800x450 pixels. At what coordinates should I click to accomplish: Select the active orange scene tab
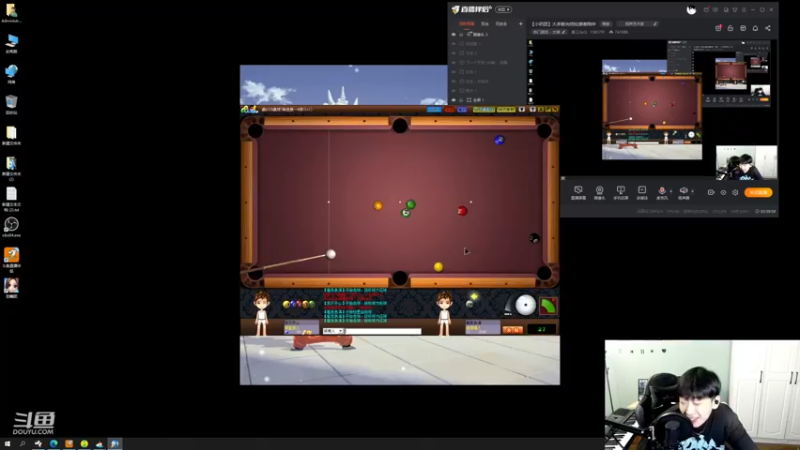[466, 23]
